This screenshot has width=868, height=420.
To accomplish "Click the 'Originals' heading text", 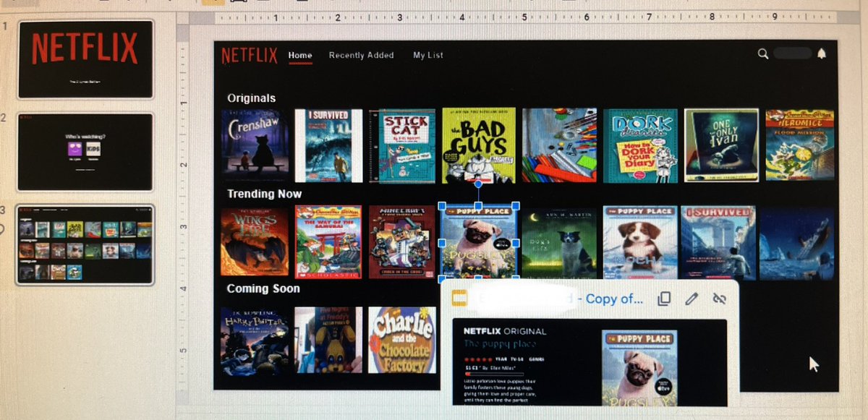I will point(251,98).
